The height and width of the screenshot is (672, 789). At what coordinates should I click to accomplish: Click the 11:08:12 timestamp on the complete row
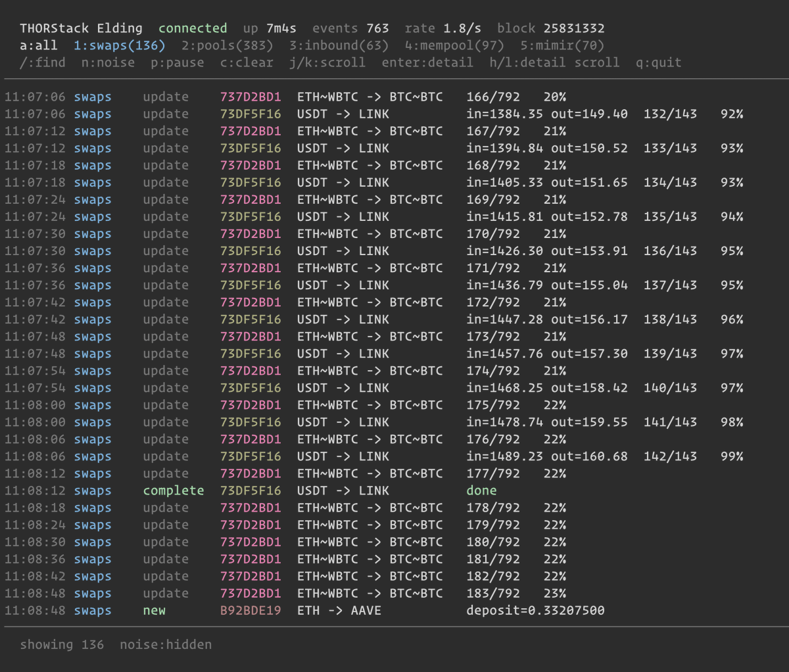35,491
